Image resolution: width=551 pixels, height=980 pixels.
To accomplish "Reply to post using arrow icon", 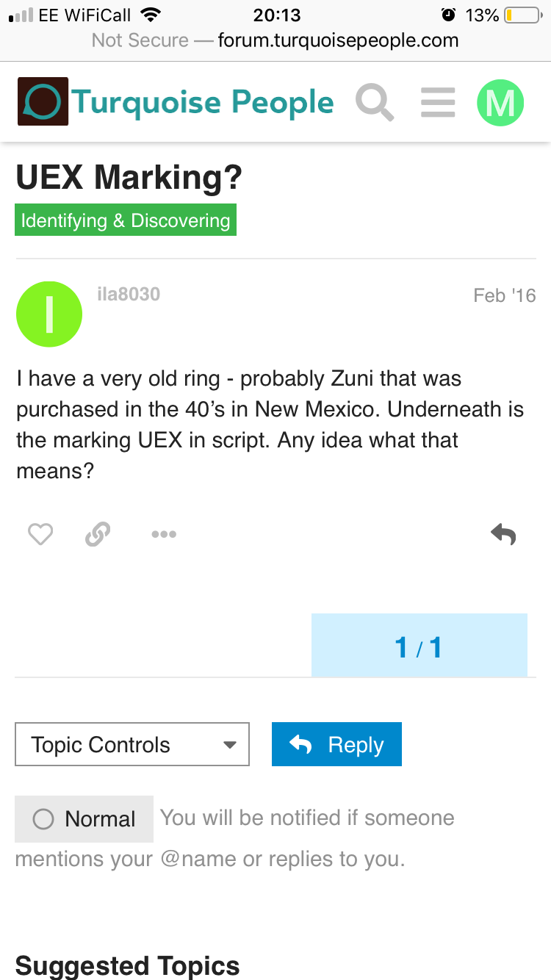I will 504,534.
